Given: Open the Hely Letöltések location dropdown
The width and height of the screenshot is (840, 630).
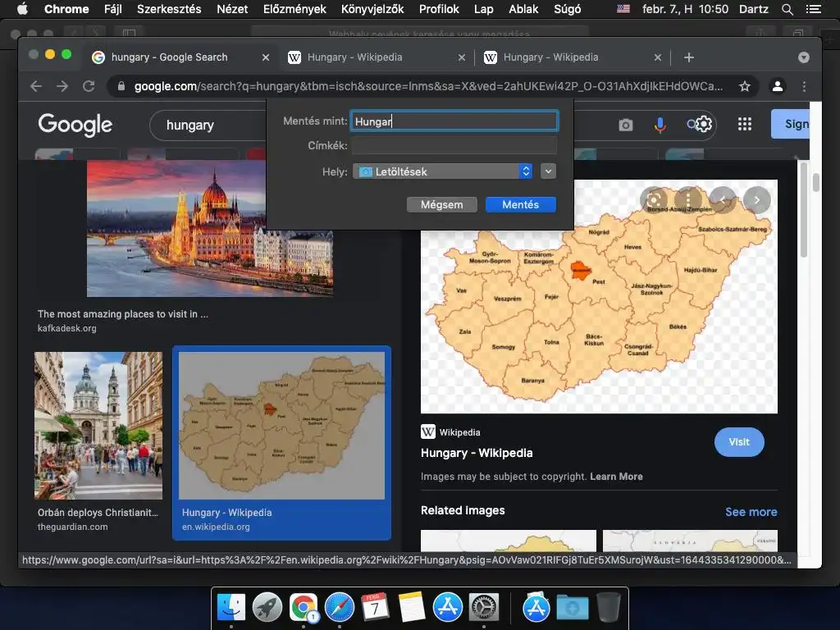Looking at the screenshot, I should tap(442, 171).
